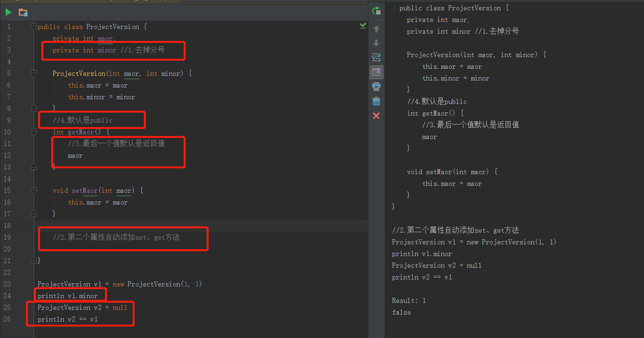644x338 pixels.
Task: Click 'private int maor;' in console output
Action: [x=439, y=20]
